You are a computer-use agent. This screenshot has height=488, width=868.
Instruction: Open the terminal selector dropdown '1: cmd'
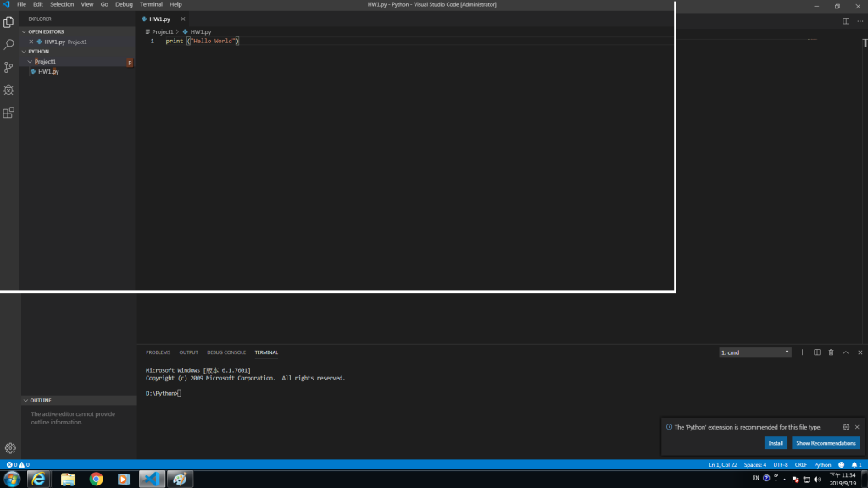coord(755,352)
